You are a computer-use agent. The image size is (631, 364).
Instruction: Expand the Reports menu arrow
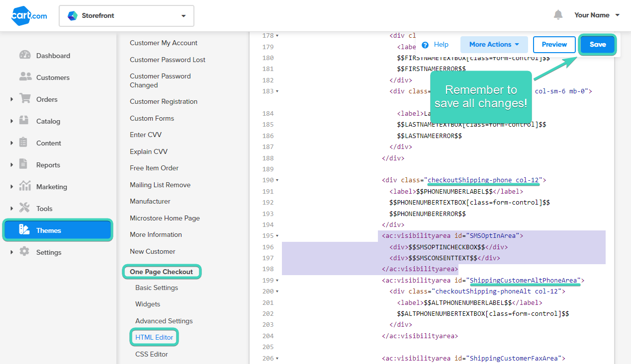11,165
